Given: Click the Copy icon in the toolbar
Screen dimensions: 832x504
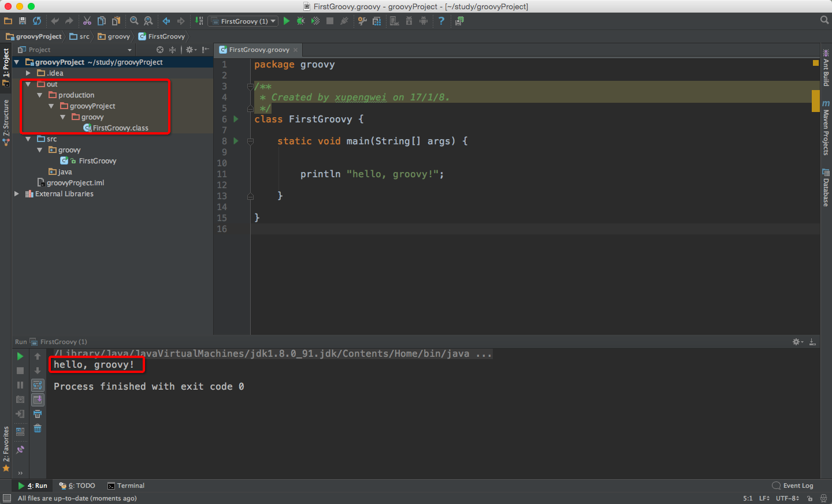Looking at the screenshot, I should click(102, 21).
